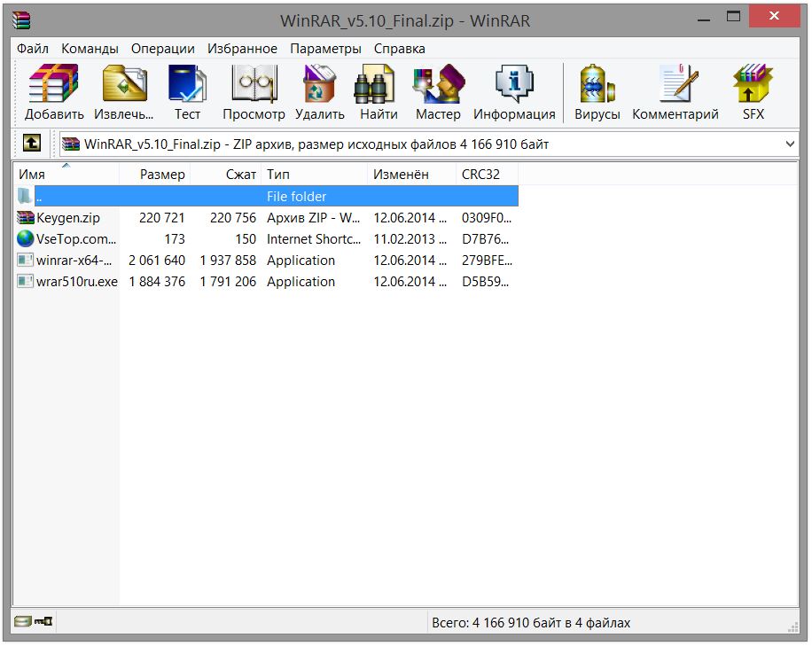Open the Просмотр (View) book icon
812x646 pixels.
tap(254, 83)
